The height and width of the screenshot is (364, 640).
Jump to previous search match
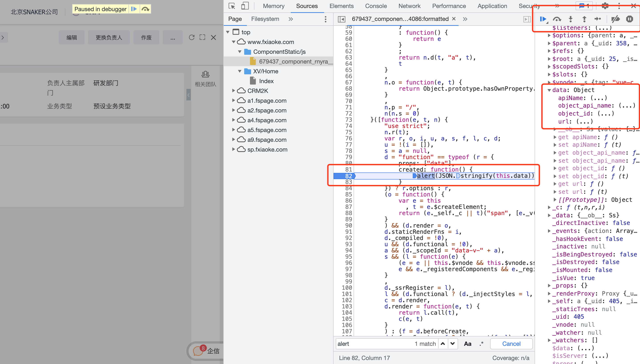click(443, 344)
